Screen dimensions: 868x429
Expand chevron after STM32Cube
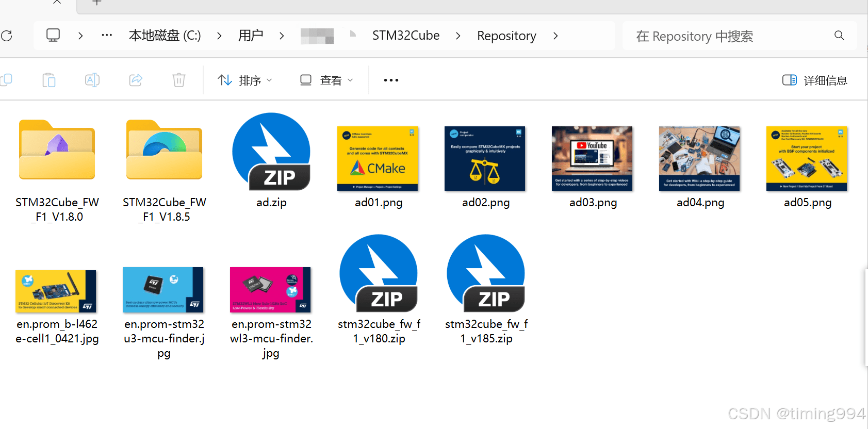458,36
